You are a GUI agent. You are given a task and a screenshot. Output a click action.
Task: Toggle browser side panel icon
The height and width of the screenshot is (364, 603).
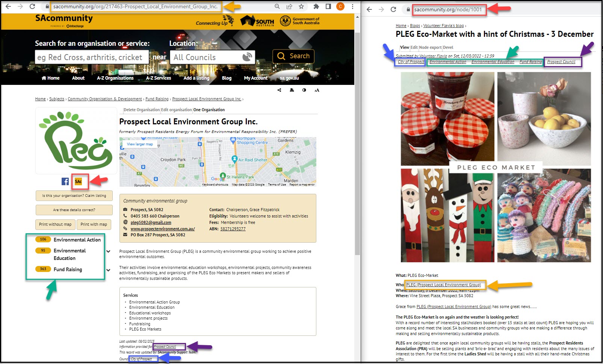pyautogui.click(x=328, y=6)
